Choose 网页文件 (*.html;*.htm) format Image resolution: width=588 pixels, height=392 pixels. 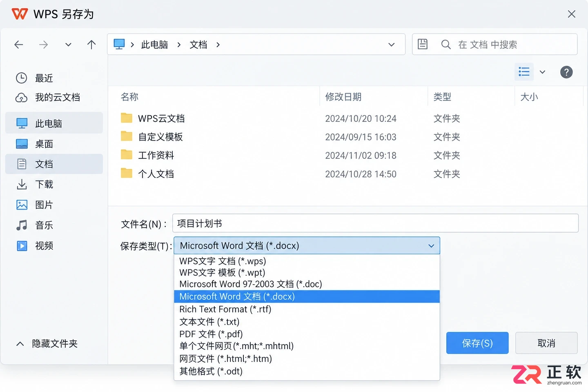click(307, 359)
